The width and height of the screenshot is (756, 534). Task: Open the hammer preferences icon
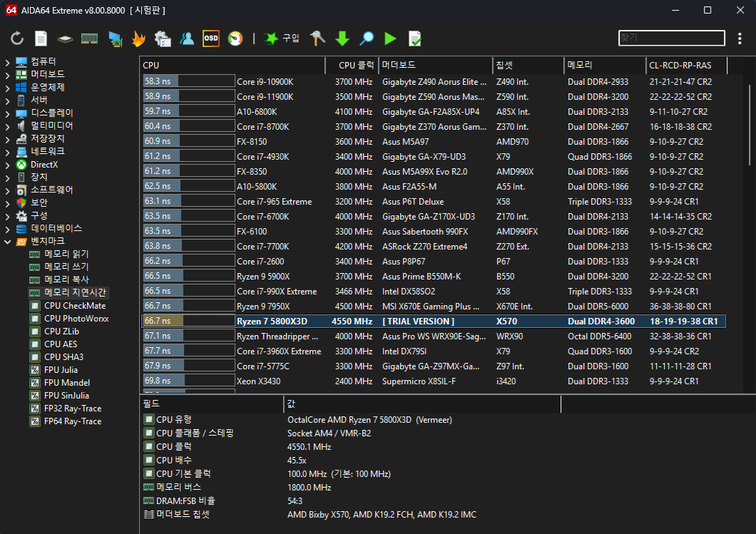point(317,38)
